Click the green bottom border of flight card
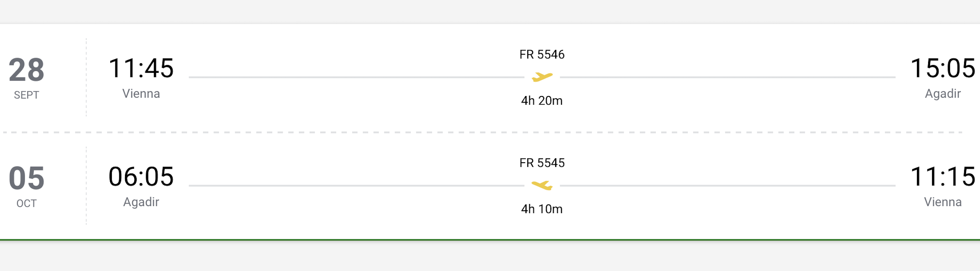 490,240
